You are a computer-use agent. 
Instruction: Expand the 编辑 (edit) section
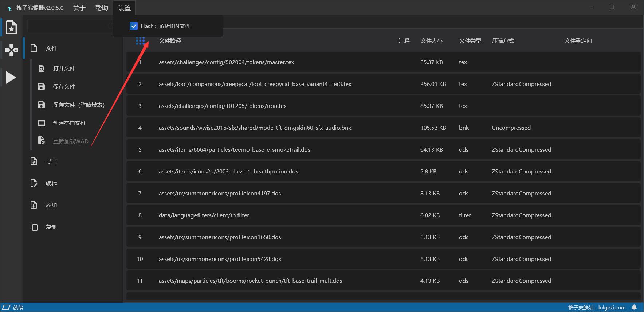pos(51,183)
